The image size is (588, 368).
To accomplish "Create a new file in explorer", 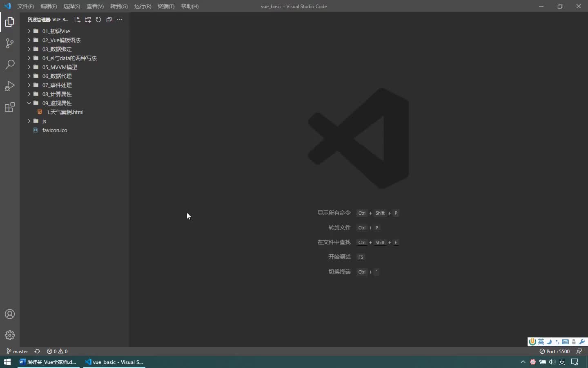I will pos(77,20).
